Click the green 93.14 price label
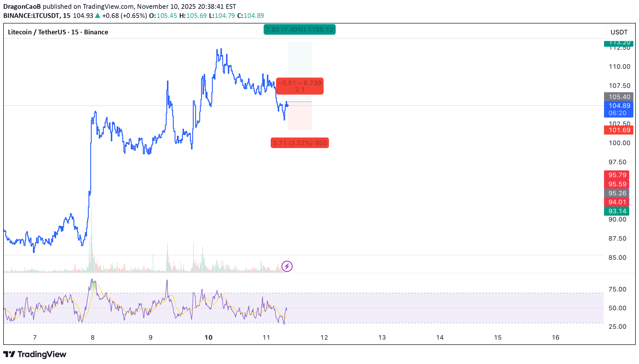Screen dimensions: 639x364 coord(617,211)
